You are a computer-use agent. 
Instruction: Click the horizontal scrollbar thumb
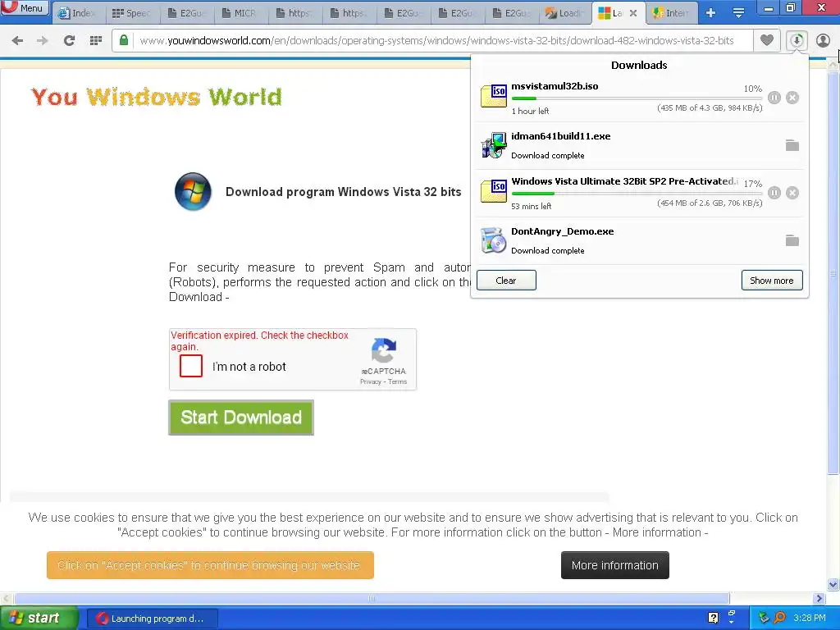[372, 598]
